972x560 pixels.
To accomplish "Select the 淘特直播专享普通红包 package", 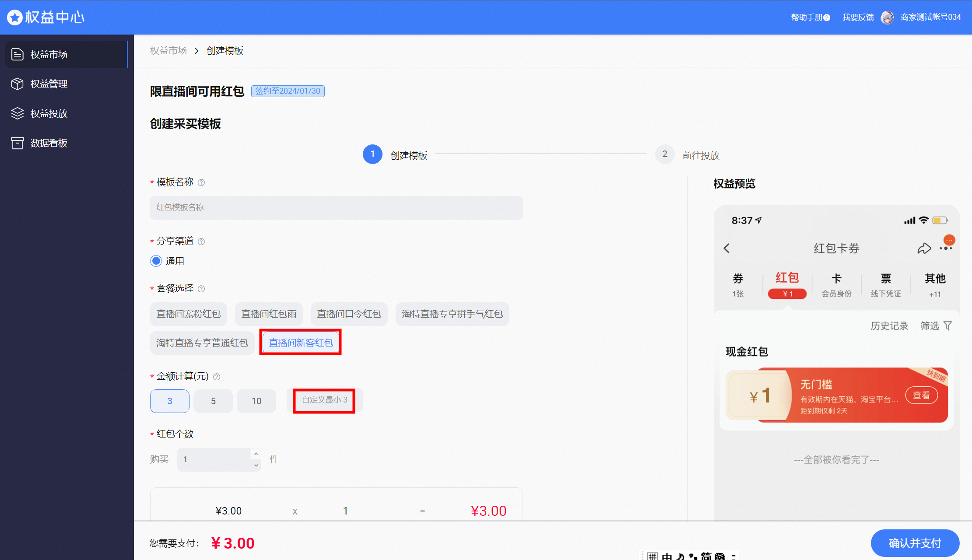I will pyautogui.click(x=202, y=343).
